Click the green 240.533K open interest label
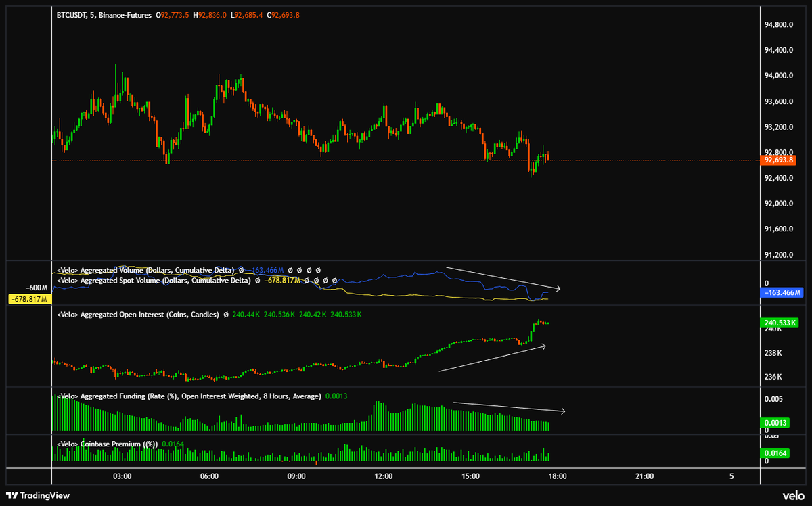Screen dimensions: 812x506 [779, 324]
